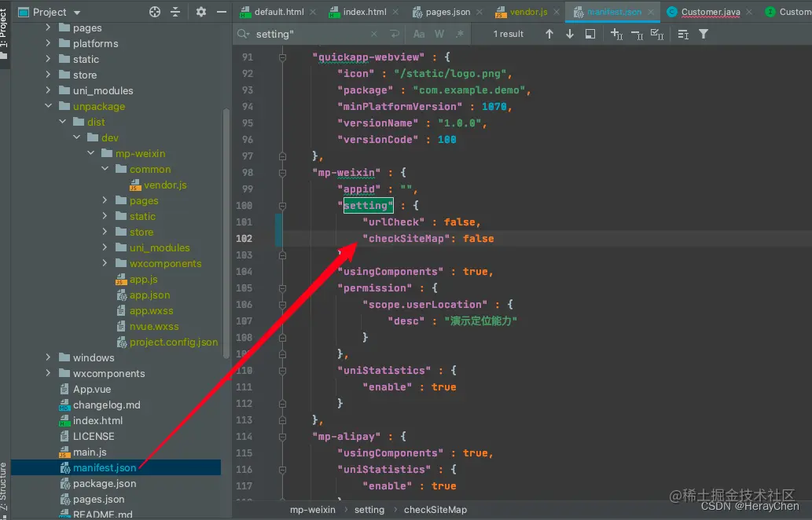The width and height of the screenshot is (812, 520).
Task: Switch to the pages.json tab
Action: point(448,12)
